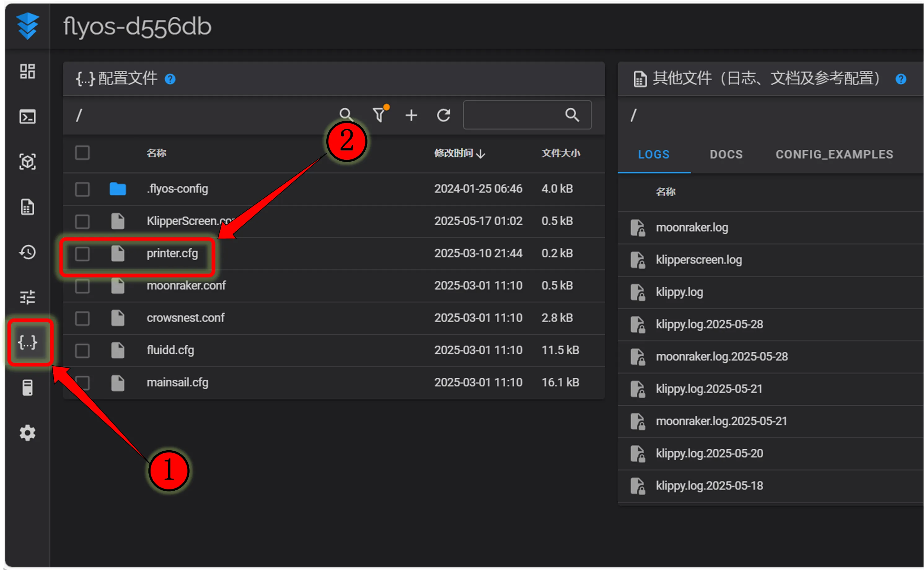Click the plus icon to add file
924x570 pixels.
(411, 115)
